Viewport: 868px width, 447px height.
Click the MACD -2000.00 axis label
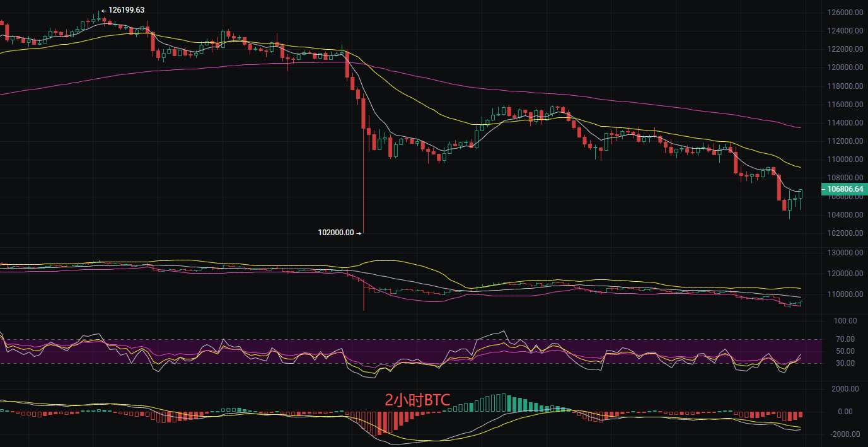tap(844, 434)
